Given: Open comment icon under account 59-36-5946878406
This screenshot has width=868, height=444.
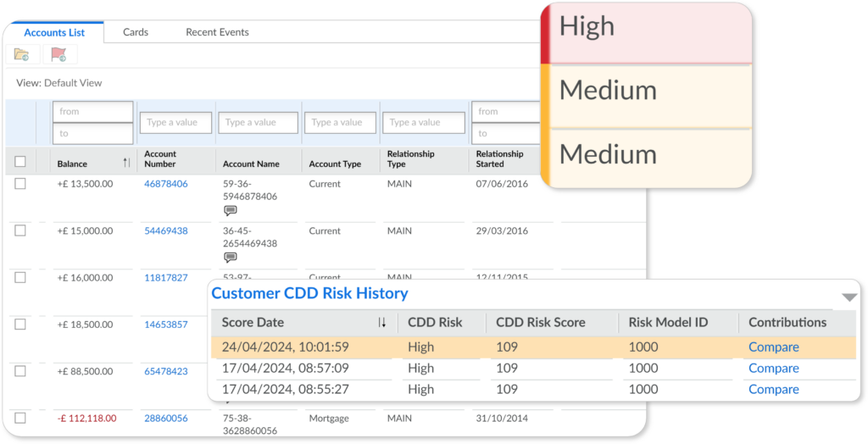Looking at the screenshot, I should (x=230, y=211).
